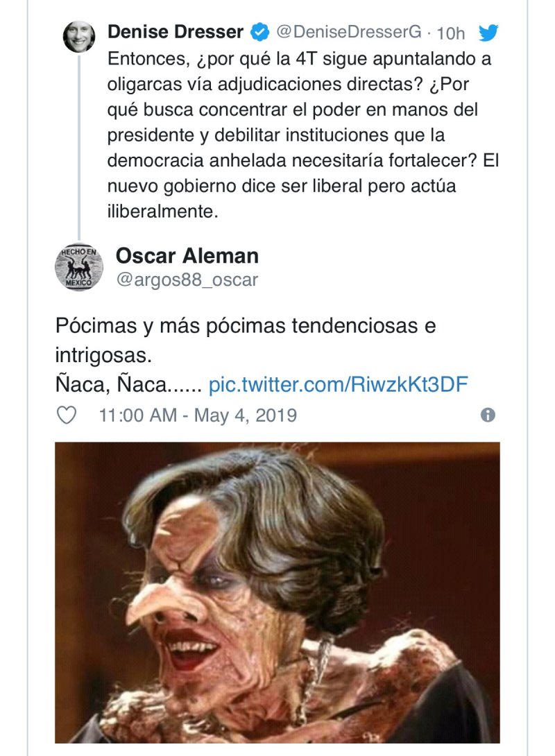The image size is (555, 756).
Task: Click the word 'iliberalmente' in the quoted tweet
Action: click(x=163, y=212)
